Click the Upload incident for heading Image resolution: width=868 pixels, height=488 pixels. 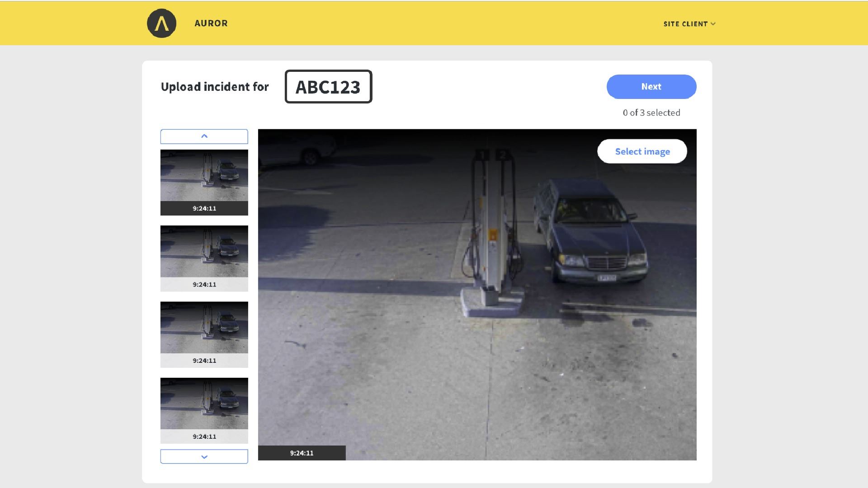pyautogui.click(x=215, y=87)
